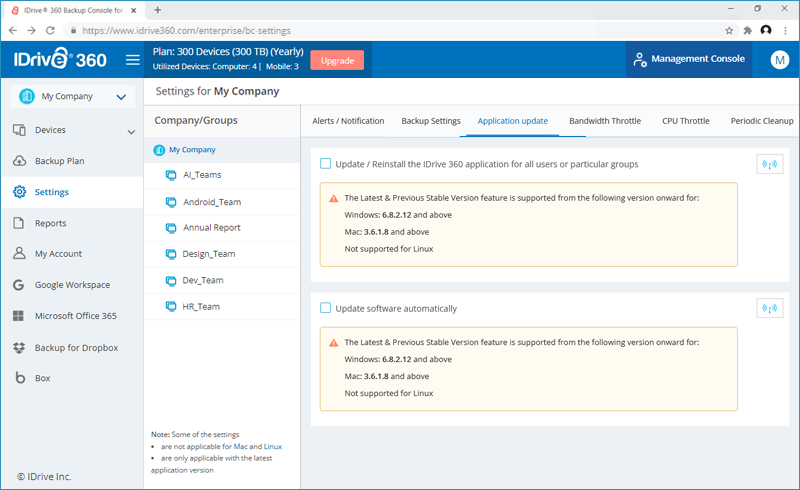
Task: Enable Update / Reinstall IDrive 360 application checkbox
Action: [326, 164]
